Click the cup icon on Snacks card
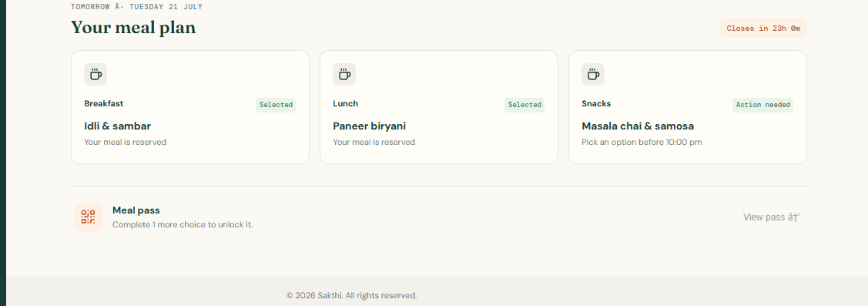 tap(593, 74)
